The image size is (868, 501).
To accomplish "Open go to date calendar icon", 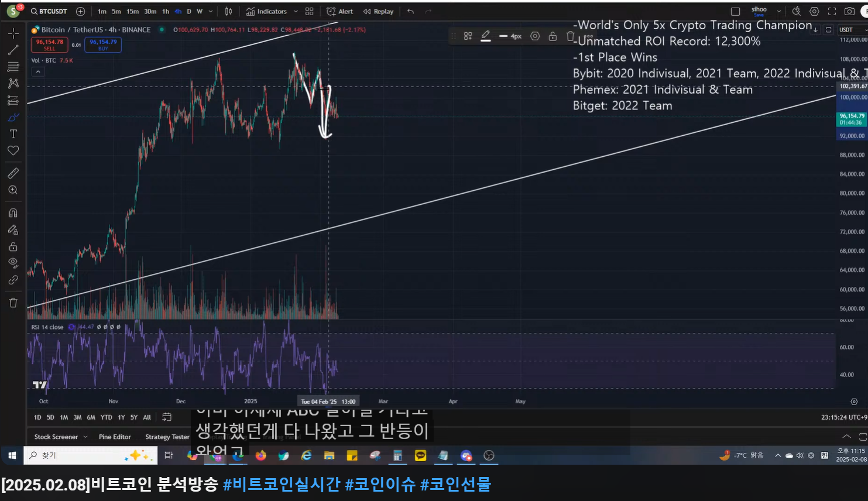I will (167, 417).
